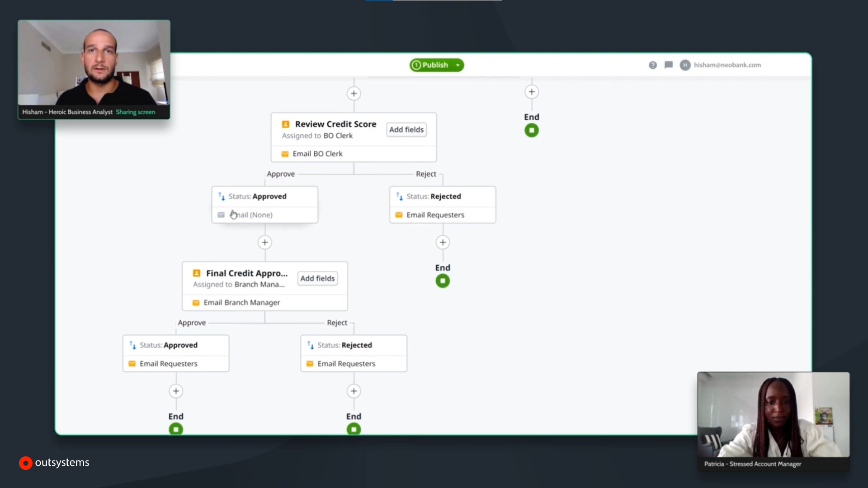Click the OutSystems logo
Viewport: 868px width, 488px height.
[53, 463]
